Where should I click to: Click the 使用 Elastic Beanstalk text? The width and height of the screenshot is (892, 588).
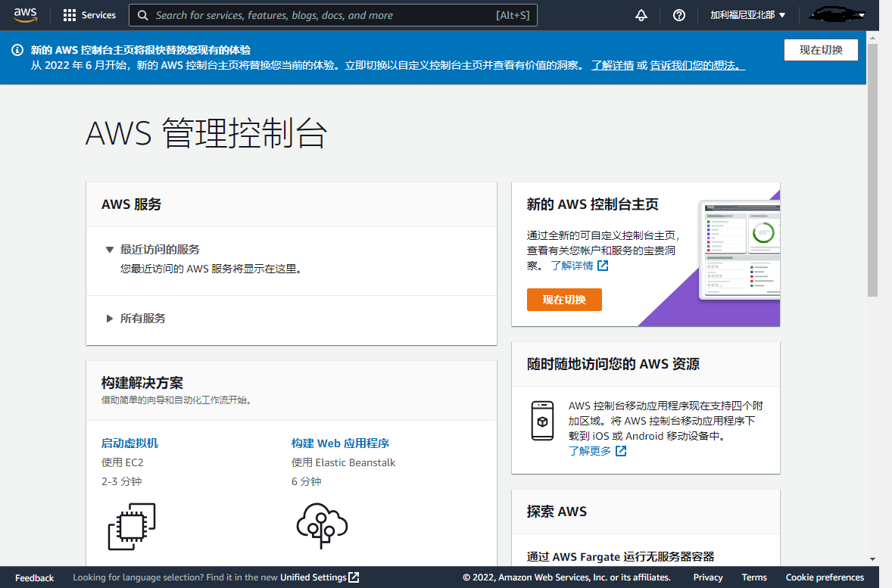click(x=343, y=462)
